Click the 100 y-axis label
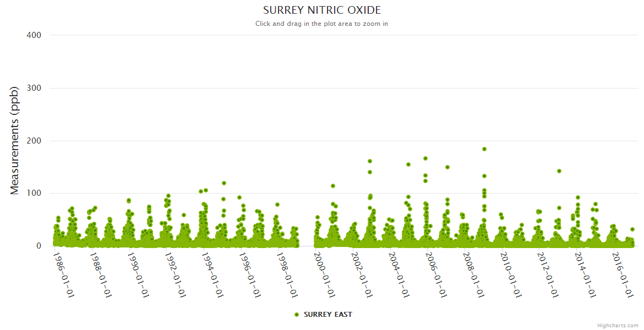 tap(34, 194)
